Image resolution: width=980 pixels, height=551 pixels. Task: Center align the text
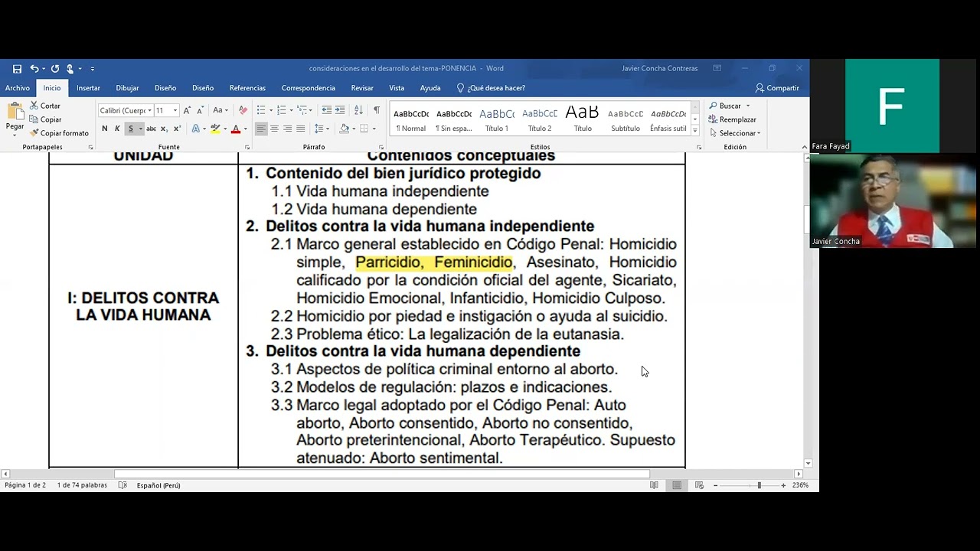pos(274,129)
